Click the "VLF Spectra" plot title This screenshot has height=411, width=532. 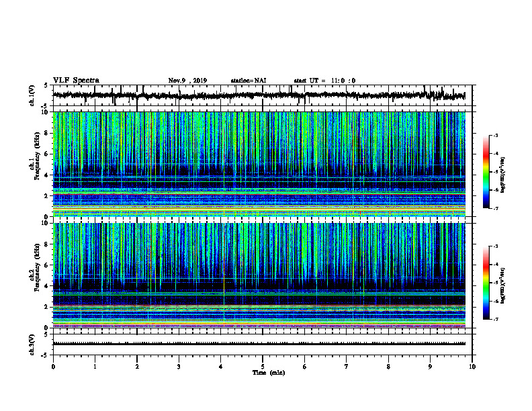pyautogui.click(x=76, y=81)
